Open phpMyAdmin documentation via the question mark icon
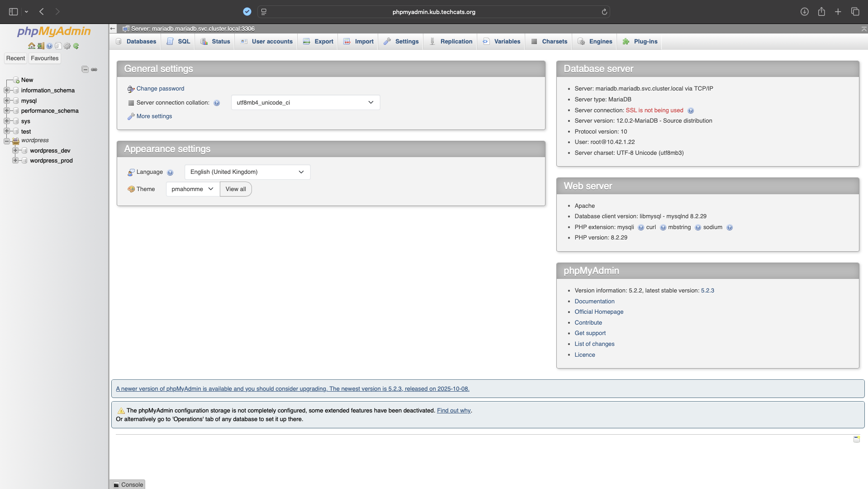Screen dimensions: 868x489 pos(49,46)
